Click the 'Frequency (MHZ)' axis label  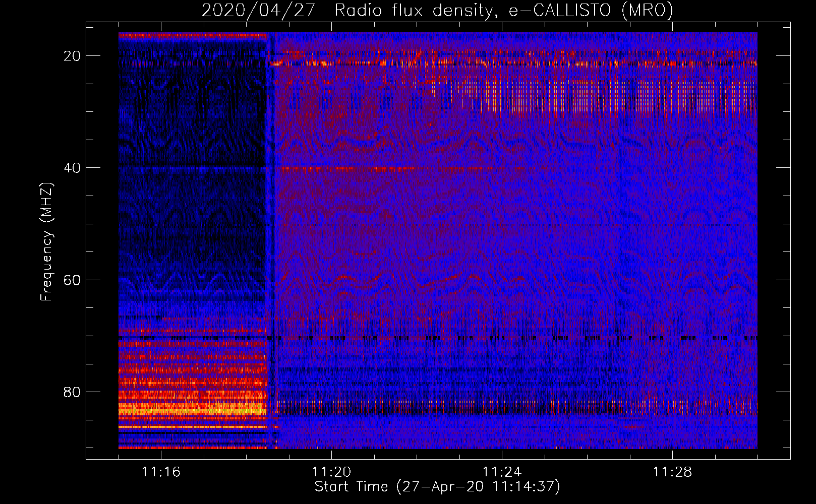coord(46,241)
